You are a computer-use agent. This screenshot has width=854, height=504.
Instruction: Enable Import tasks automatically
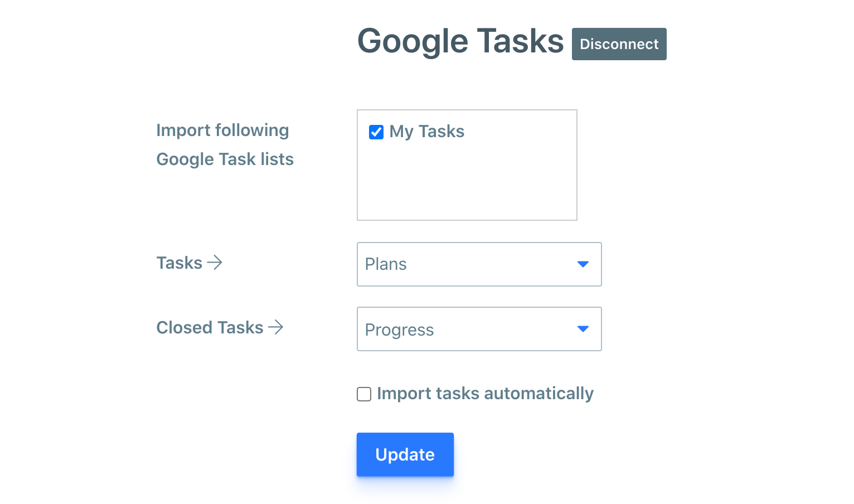(363, 394)
